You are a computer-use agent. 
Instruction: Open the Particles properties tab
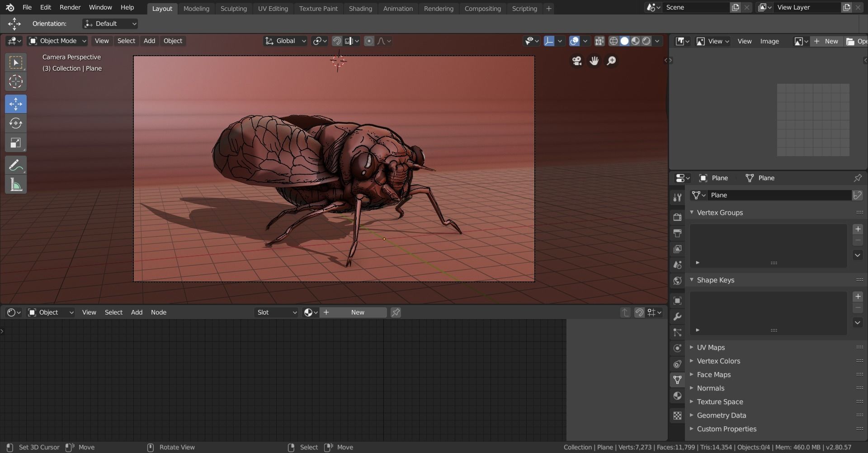677,332
